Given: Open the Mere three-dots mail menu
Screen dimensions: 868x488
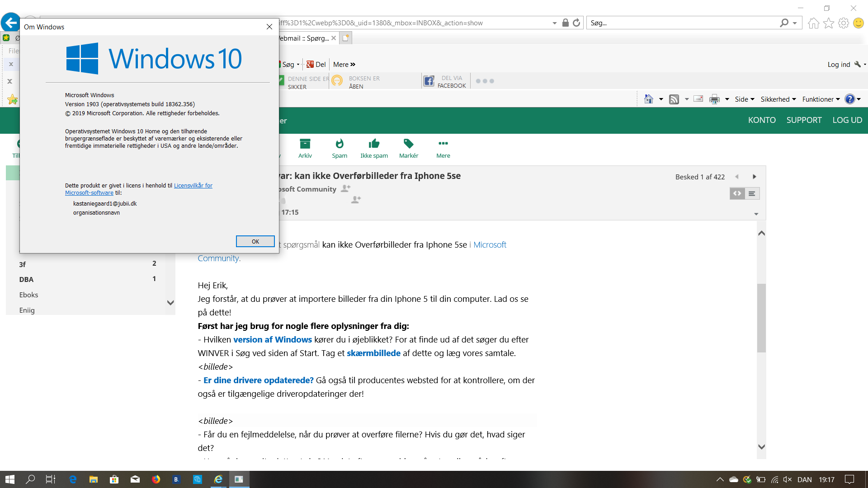Looking at the screenshot, I should pyautogui.click(x=443, y=144).
